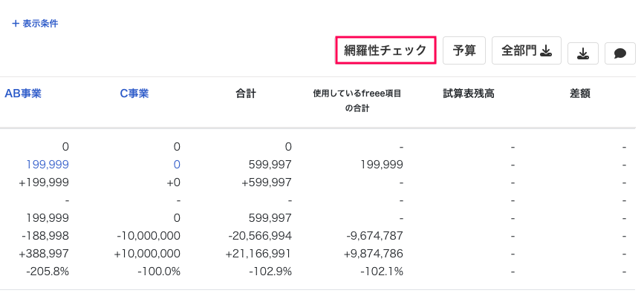The height and width of the screenshot is (296, 644).
Task: Click the standalone download icon button
Action: pos(583,53)
